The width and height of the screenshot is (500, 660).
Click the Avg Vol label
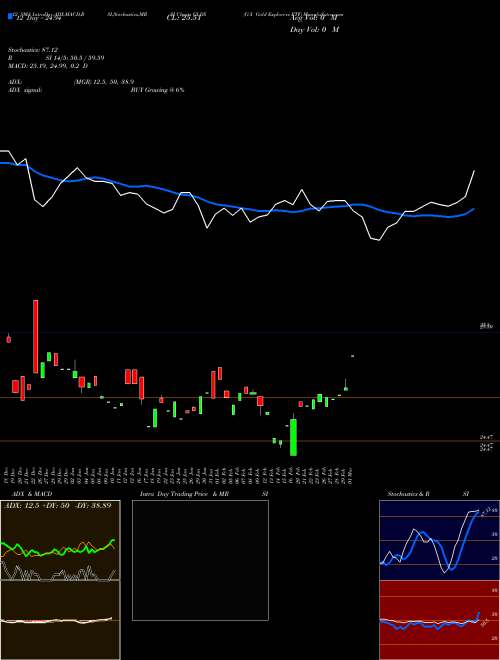point(314,18)
